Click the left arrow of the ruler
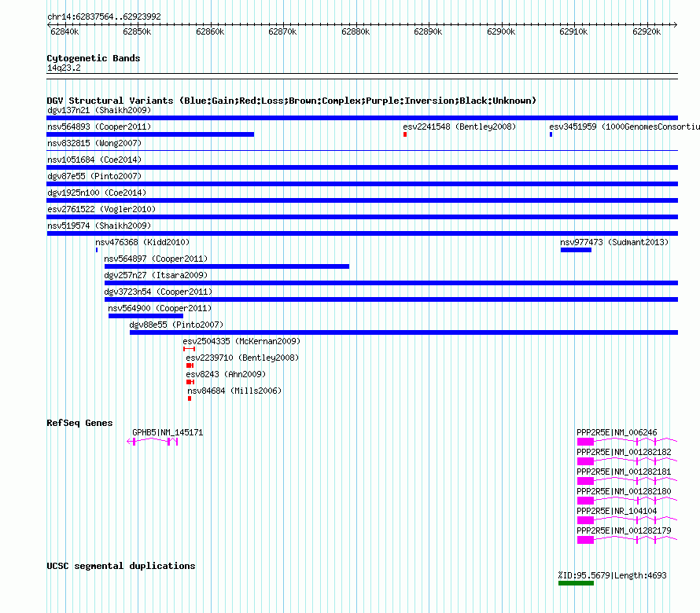This screenshot has height=613, width=700. [49, 24]
